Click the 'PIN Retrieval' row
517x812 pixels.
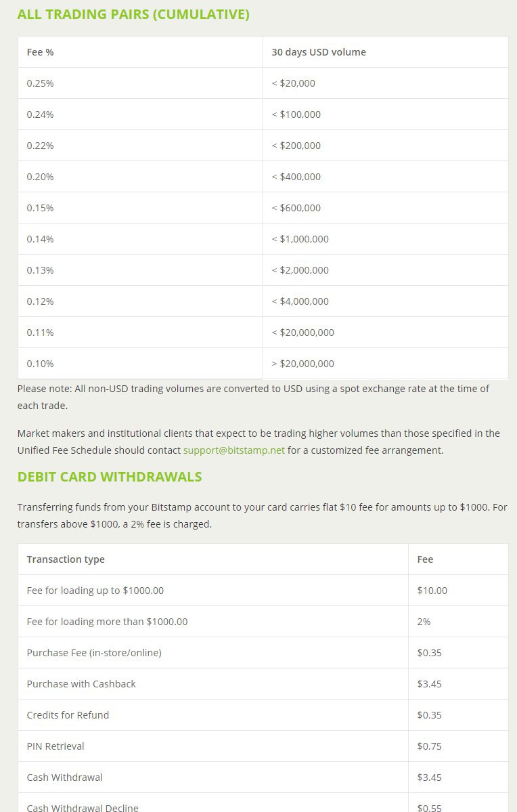pyautogui.click(x=55, y=746)
